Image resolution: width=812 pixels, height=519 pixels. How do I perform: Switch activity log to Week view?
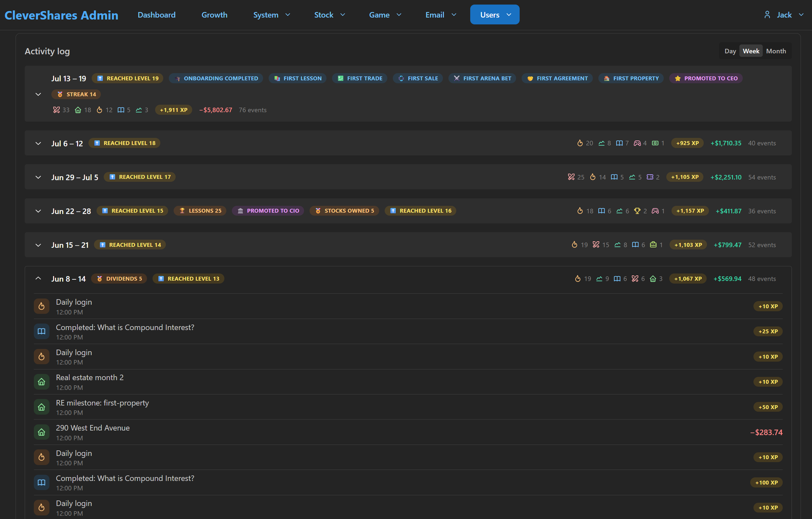coord(751,51)
